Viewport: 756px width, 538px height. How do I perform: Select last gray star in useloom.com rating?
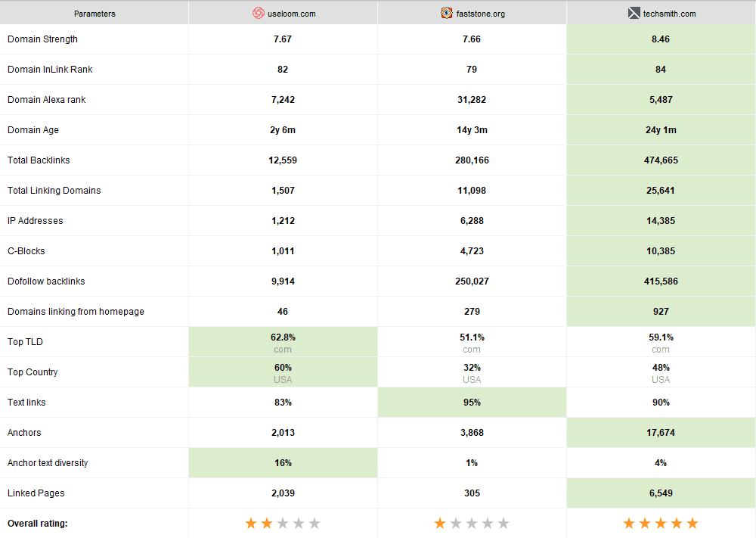(x=314, y=523)
